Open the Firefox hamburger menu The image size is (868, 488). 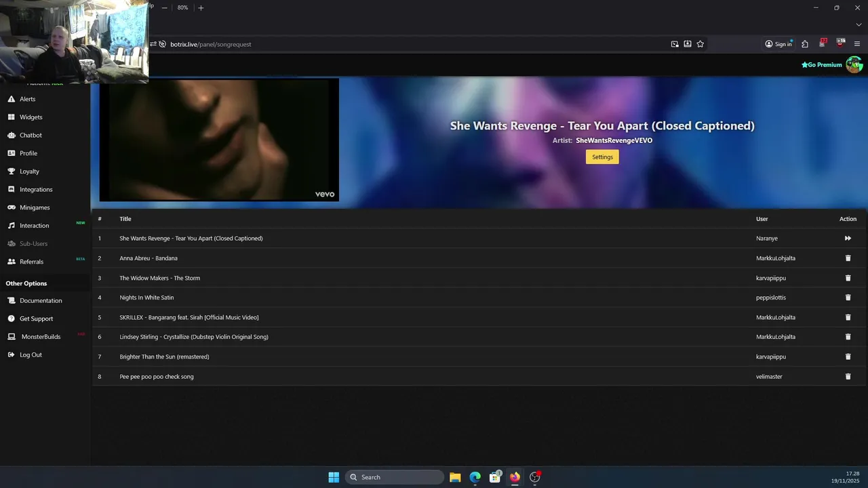(x=857, y=44)
